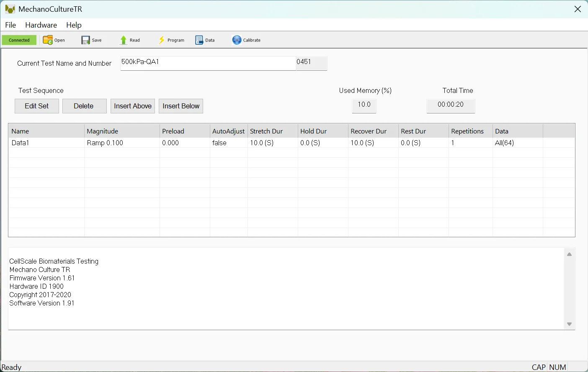Close the MechanoCultureTR window

point(578,9)
